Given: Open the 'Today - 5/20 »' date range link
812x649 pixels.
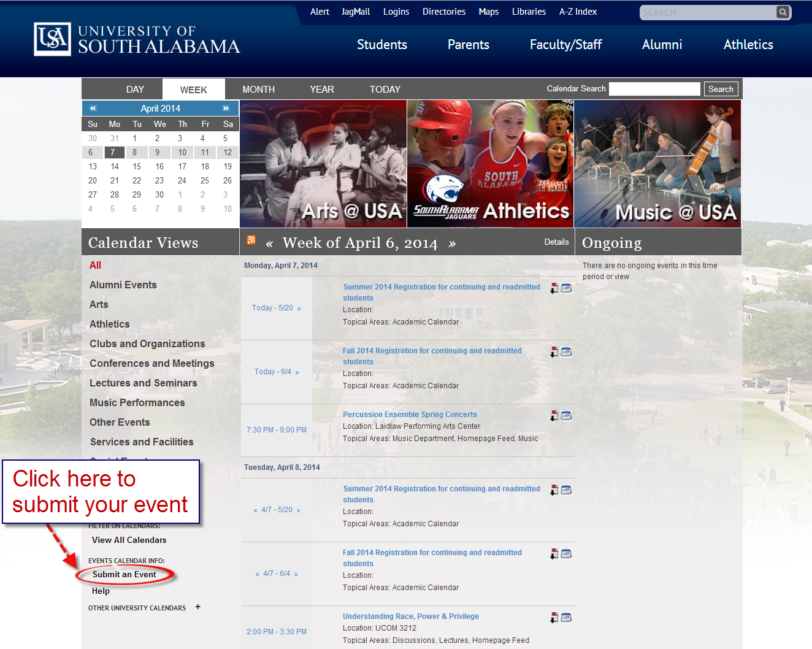Looking at the screenshot, I should pyautogui.click(x=277, y=308).
